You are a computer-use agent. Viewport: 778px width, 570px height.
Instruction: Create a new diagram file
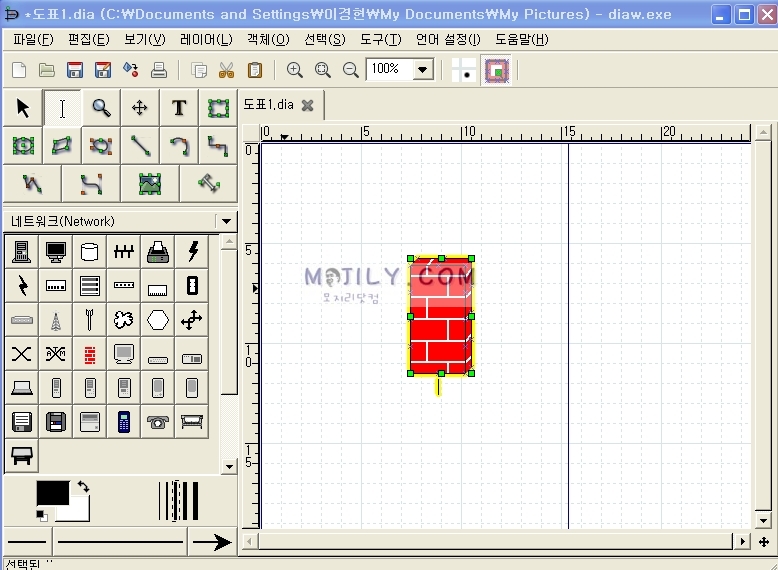[x=19, y=70]
